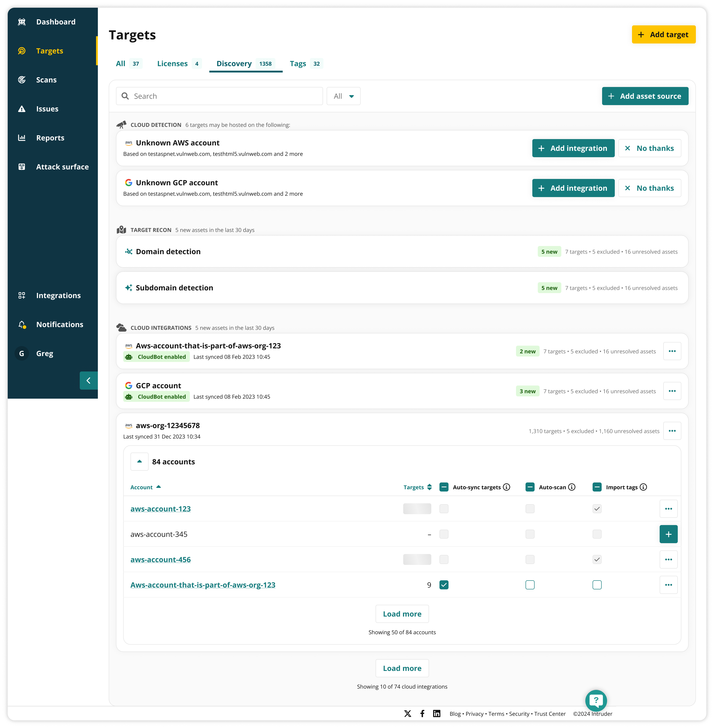714x728 pixels.
Task: Click Add asset source button
Action: (645, 96)
